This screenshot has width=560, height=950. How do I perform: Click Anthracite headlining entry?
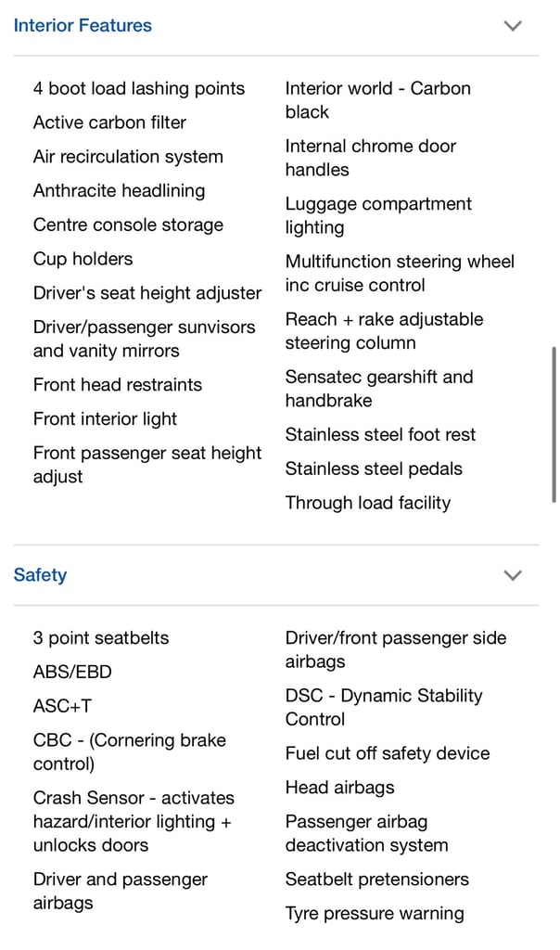click(x=119, y=191)
